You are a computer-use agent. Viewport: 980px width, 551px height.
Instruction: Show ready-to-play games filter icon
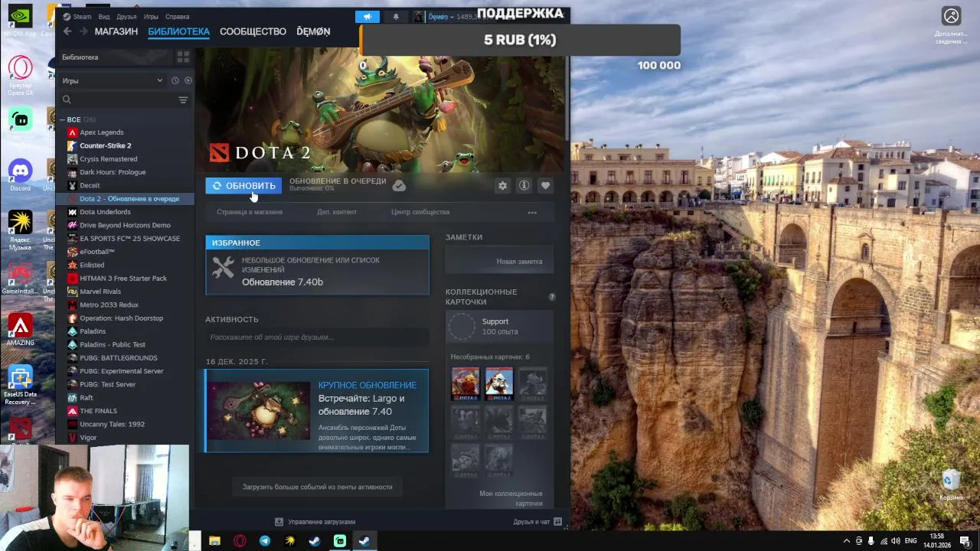coord(188,80)
